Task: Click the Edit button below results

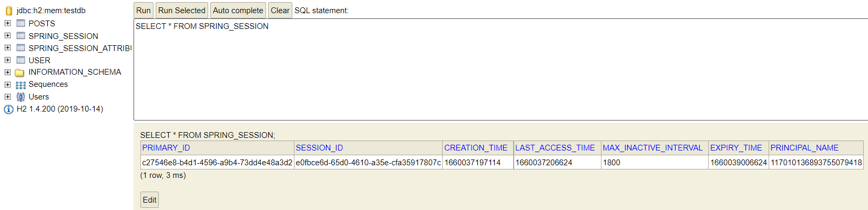Action: pos(150,200)
